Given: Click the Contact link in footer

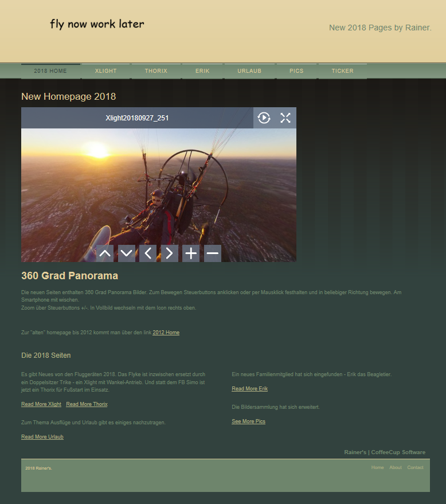Looking at the screenshot, I should click(415, 467).
